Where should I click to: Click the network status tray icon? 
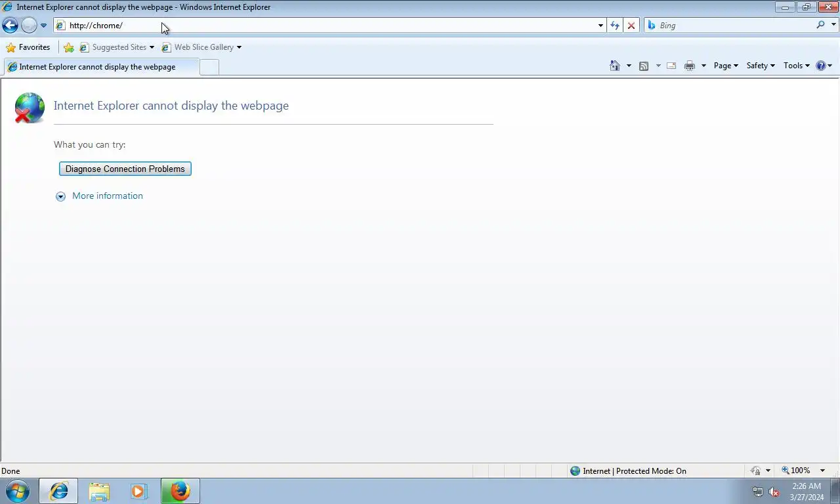[x=758, y=492]
